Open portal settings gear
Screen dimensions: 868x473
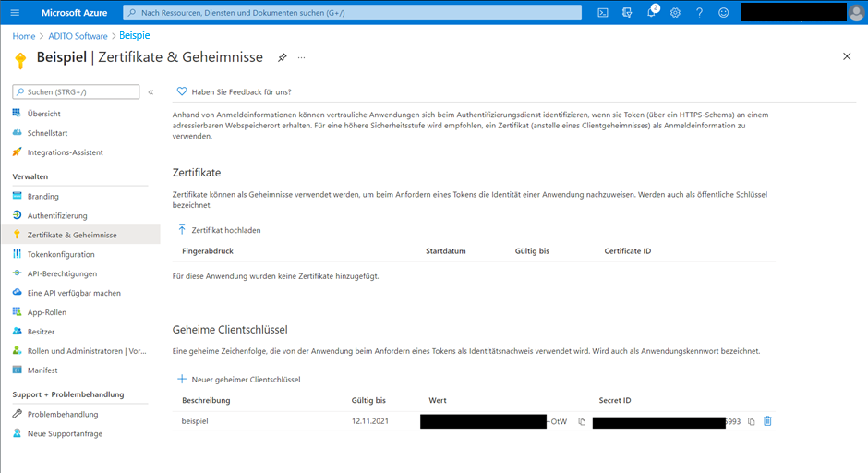[x=675, y=12]
